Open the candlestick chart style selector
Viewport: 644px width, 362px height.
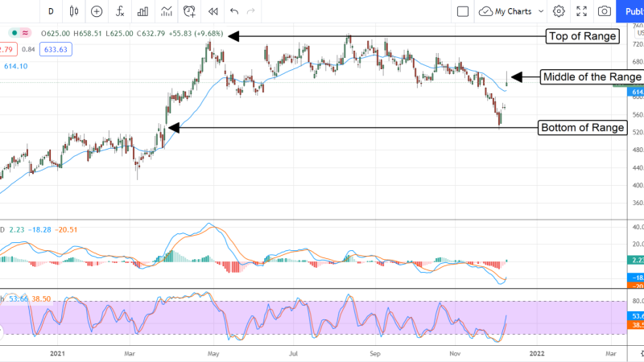(74, 11)
